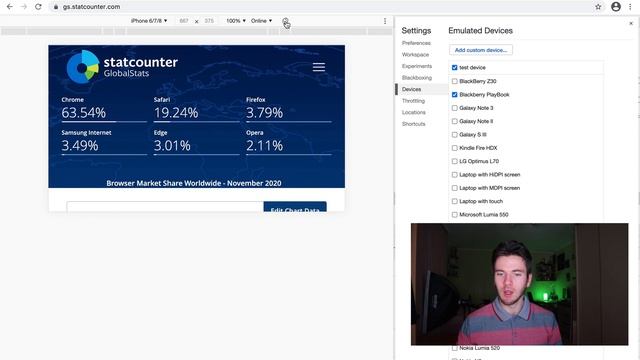
Task: Enable Laptop with HiDPI screen device
Action: pyautogui.click(x=454, y=175)
